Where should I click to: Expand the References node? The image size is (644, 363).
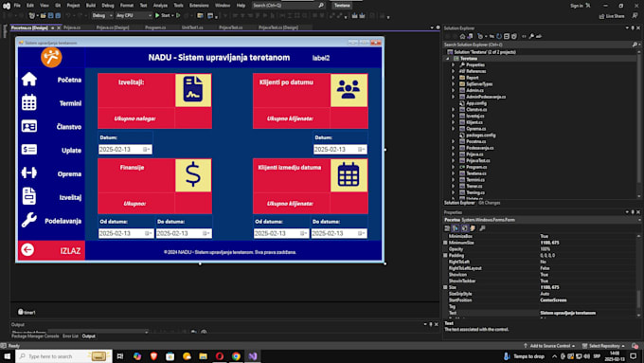pos(453,71)
